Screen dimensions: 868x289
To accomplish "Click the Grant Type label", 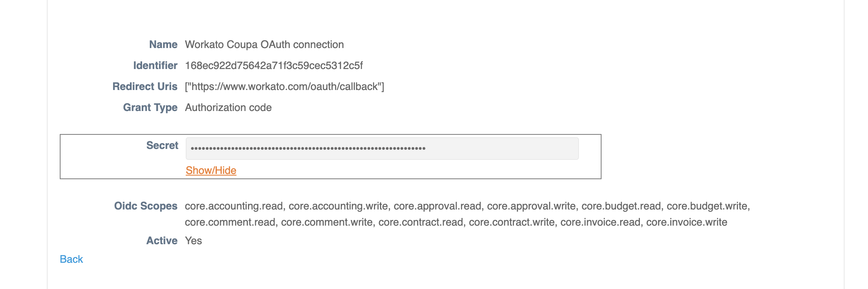I will (x=150, y=107).
